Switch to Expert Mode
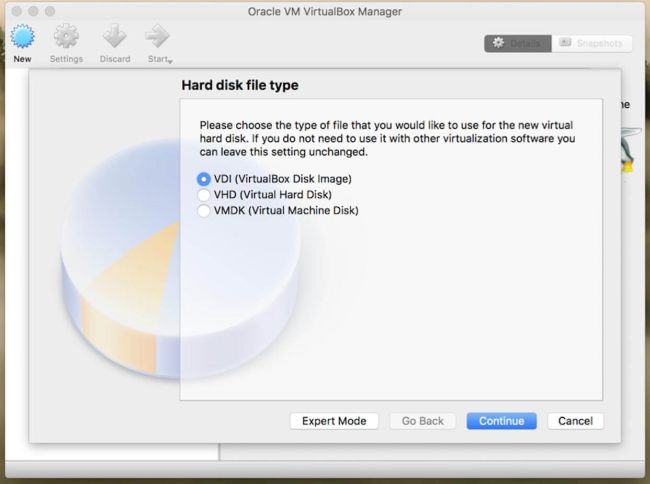650x484 pixels. (x=334, y=421)
